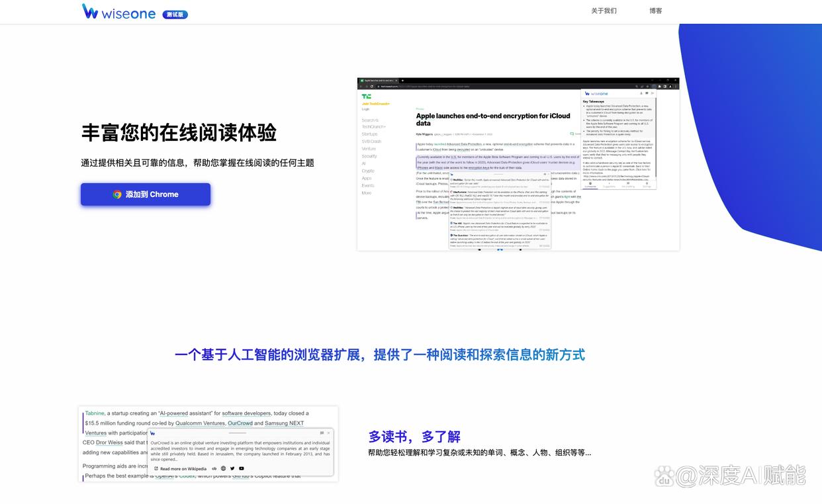The image size is (822, 504).
Task: Open the TechCrunch article demo screenshot
Action: point(518,164)
